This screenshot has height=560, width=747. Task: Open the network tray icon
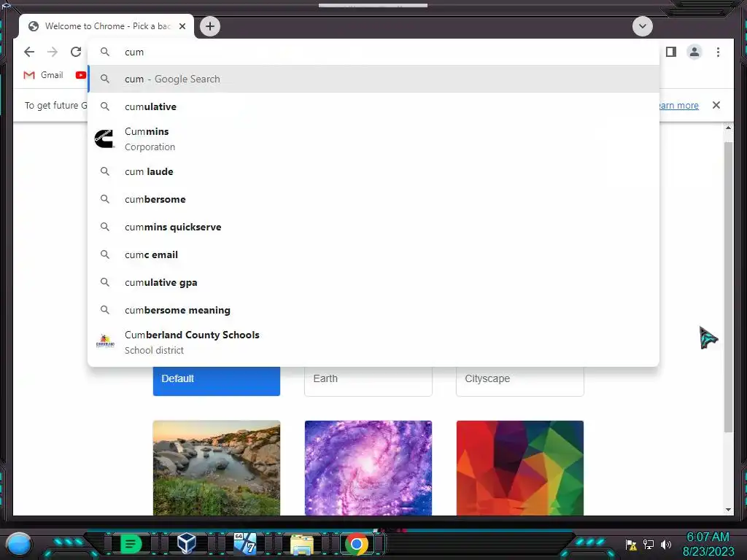pos(649,544)
